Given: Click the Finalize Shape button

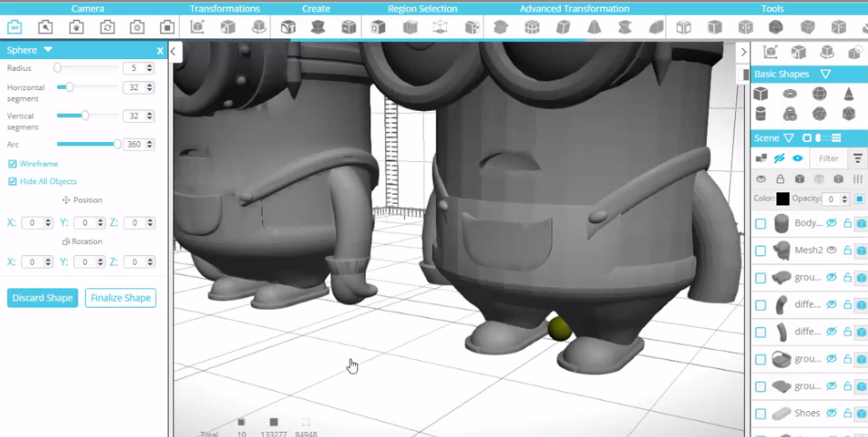Looking at the screenshot, I should coord(120,297).
